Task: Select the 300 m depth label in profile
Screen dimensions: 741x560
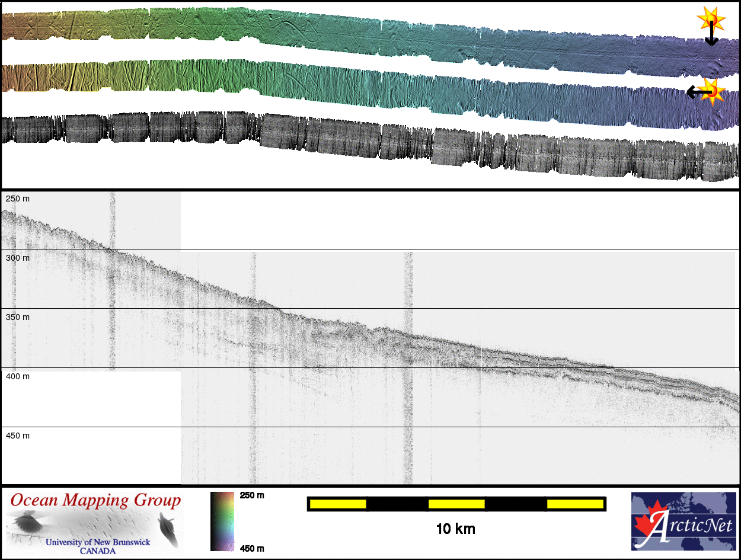Action: tap(17, 258)
